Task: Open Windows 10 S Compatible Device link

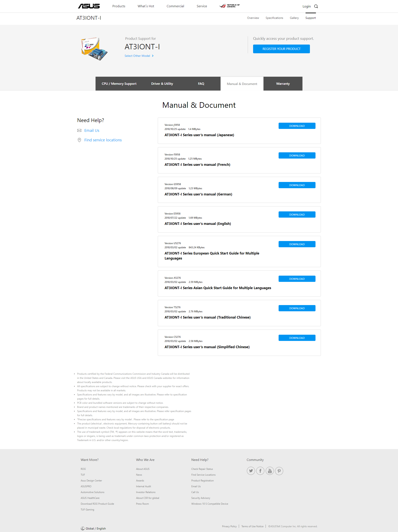Action: pyautogui.click(x=210, y=504)
